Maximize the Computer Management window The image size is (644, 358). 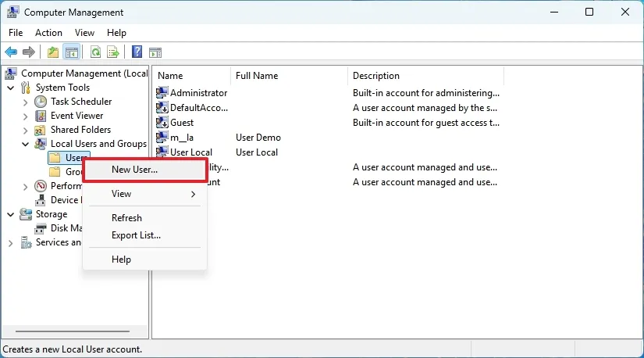coord(589,12)
